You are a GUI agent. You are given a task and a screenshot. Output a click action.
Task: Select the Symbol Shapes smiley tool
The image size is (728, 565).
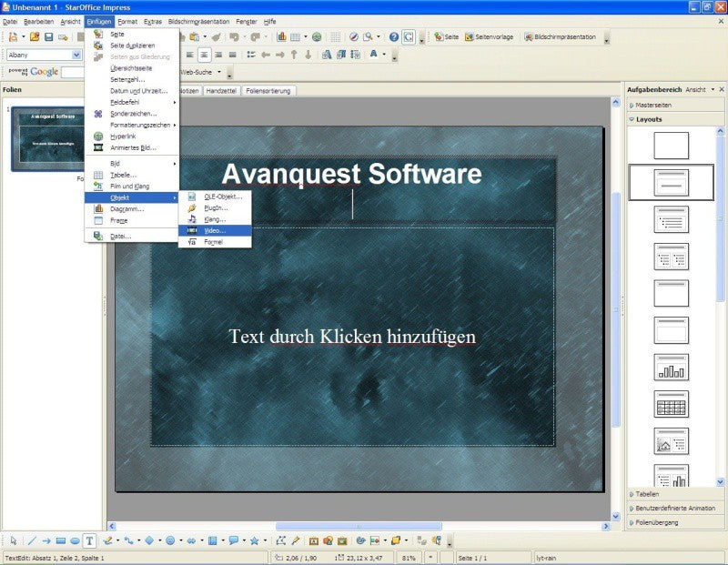(x=170, y=540)
